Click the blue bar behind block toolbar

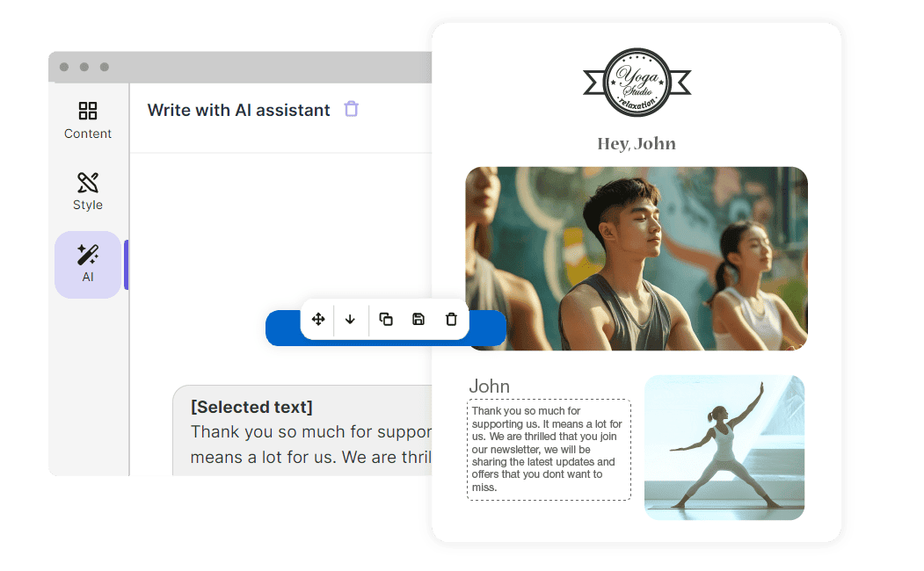tap(386, 328)
